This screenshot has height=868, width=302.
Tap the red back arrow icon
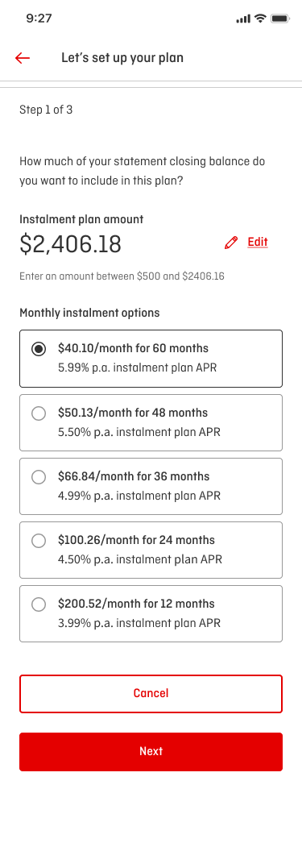click(x=23, y=57)
